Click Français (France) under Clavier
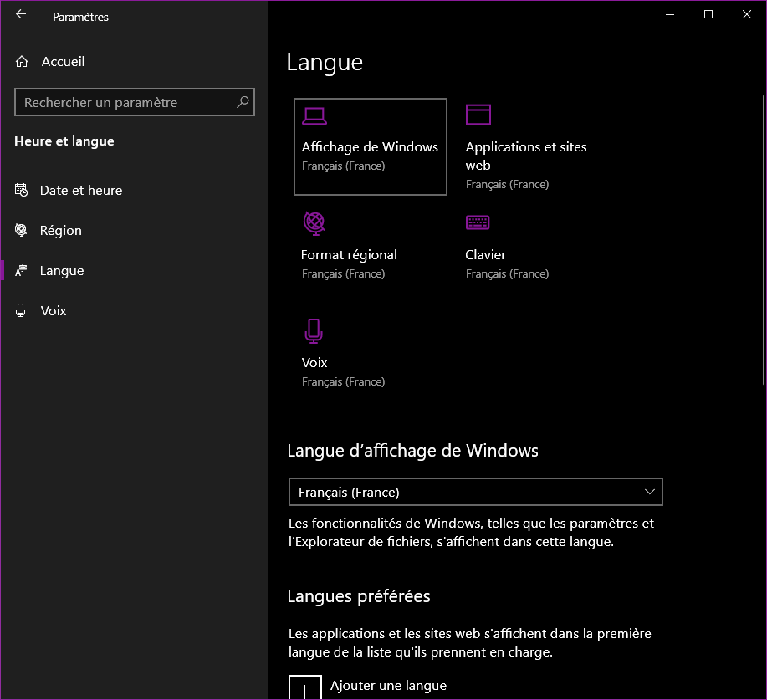Image resolution: width=767 pixels, height=700 pixels. coord(507,274)
